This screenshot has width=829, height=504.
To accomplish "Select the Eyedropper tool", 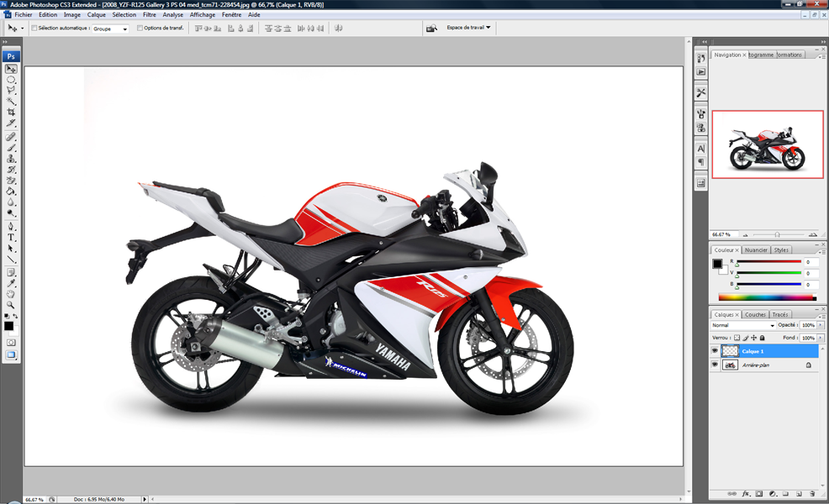I will tap(11, 284).
